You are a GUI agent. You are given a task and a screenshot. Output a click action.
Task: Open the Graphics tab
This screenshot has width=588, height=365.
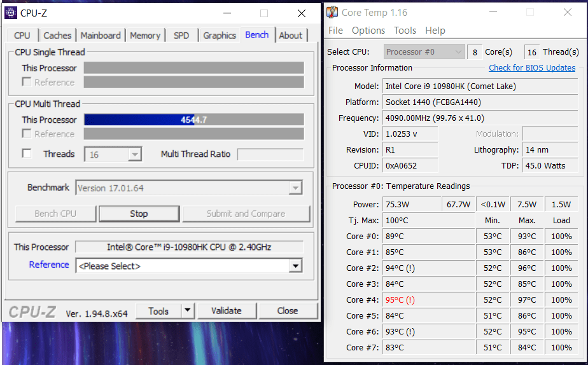pos(220,36)
